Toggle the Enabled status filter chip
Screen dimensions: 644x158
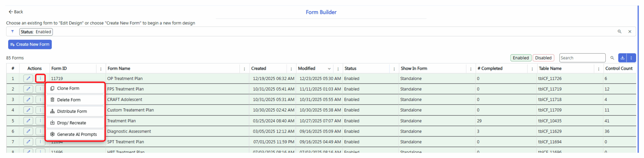[521, 58]
